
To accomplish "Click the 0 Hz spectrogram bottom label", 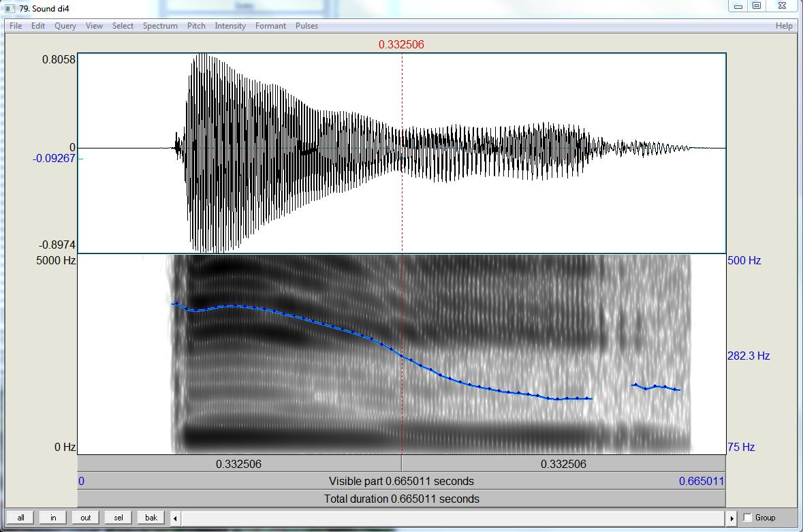I will point(65,447).
